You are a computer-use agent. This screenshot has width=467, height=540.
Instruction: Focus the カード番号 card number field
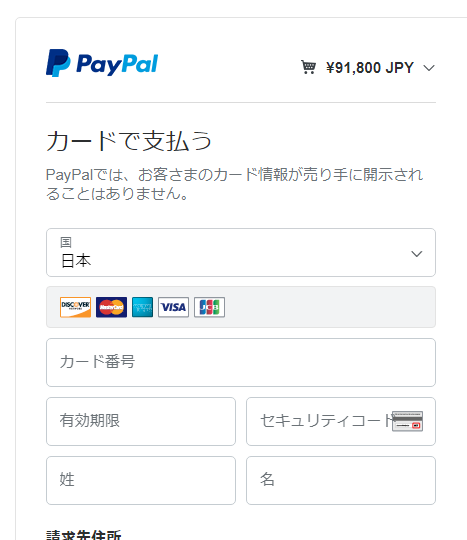241,362
